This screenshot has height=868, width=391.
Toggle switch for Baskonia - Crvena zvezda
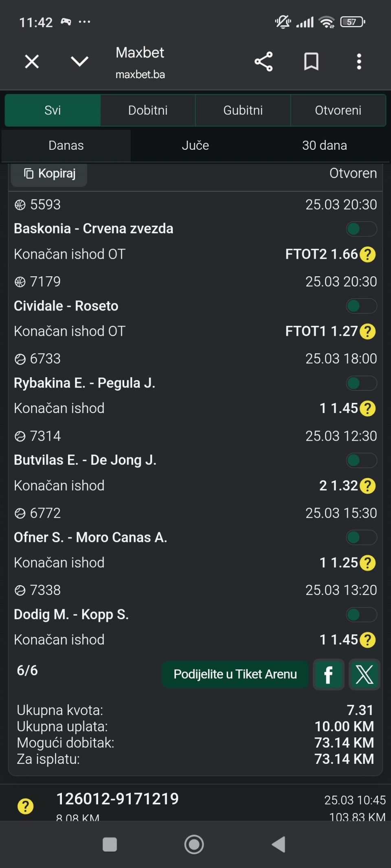[x=361, y=229]
